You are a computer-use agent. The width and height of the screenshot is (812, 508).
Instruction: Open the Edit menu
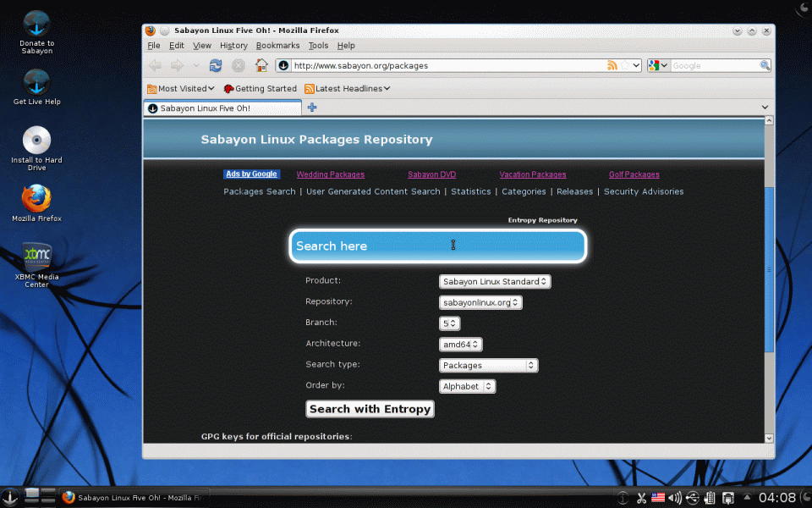coord(177,46)
